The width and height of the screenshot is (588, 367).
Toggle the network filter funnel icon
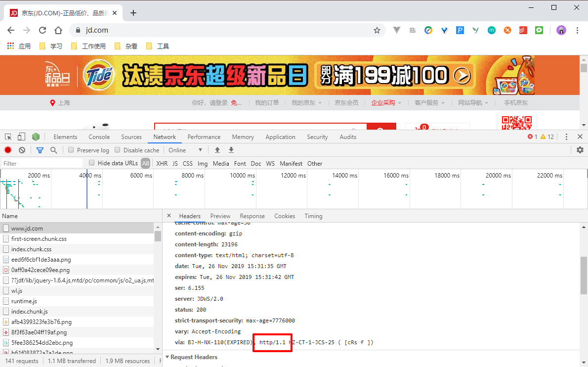(x=40, y=150)
